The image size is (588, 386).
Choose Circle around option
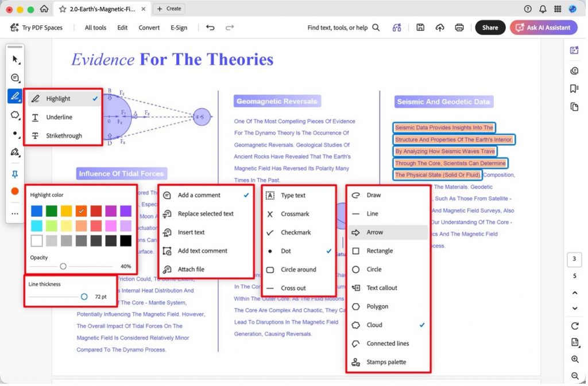299,270
